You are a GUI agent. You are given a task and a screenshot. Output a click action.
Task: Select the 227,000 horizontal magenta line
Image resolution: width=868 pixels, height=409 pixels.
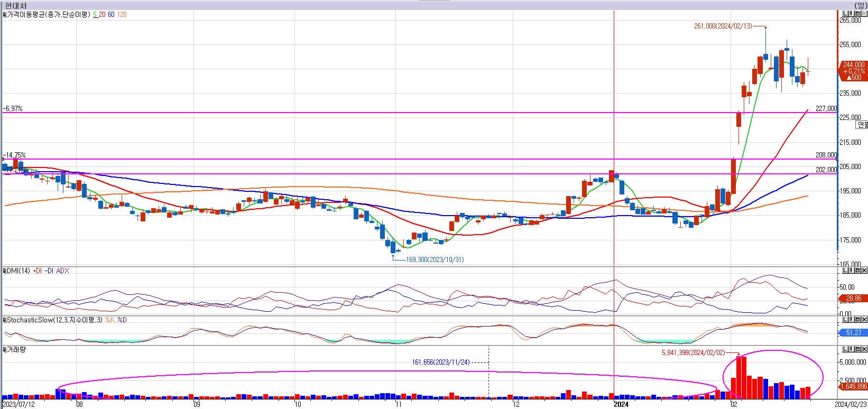420,113
